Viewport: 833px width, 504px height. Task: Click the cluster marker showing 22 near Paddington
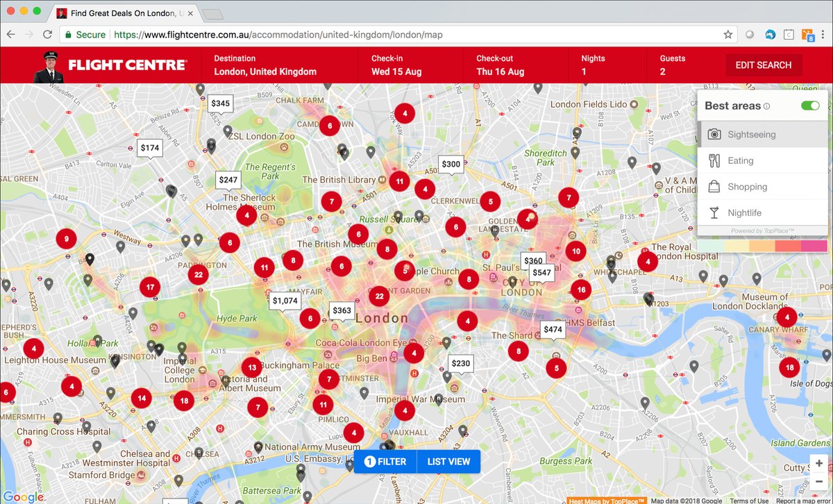coord(199,274)
